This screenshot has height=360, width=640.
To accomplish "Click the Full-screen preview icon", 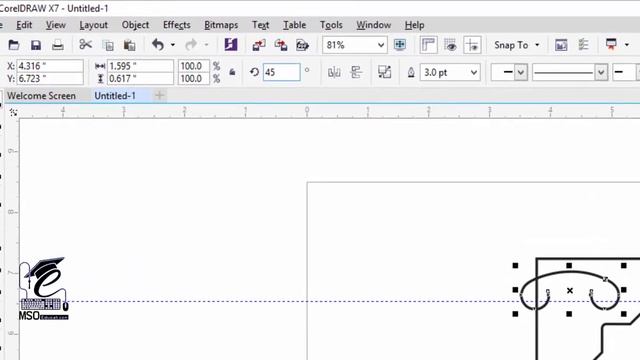I will (400, 45).
